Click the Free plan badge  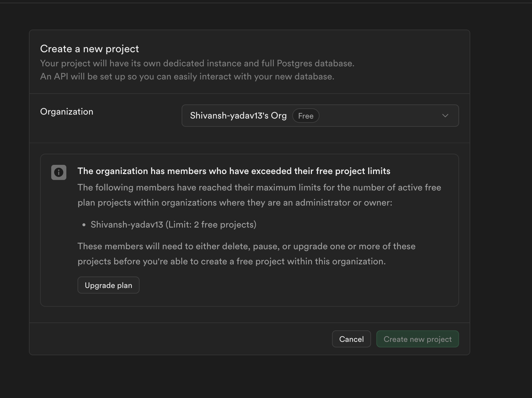pyautogui.click(x=305, y=116)
